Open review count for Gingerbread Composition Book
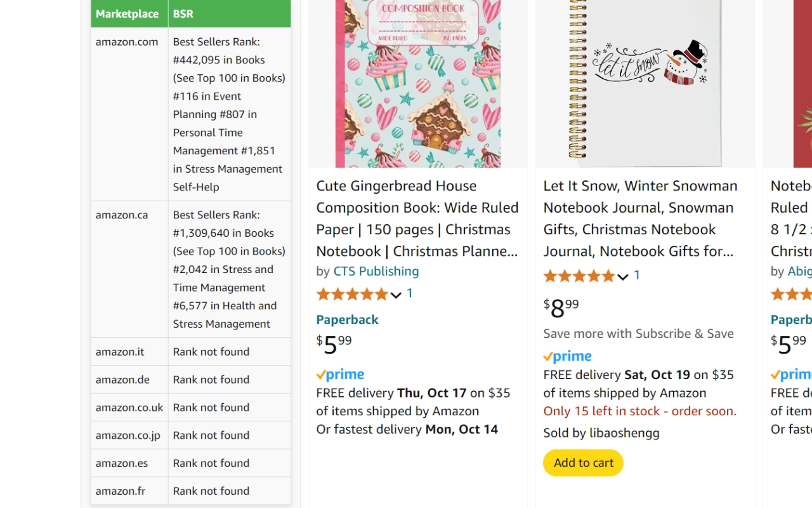Image resolution: width=812 pixels, height=508 pixels. [x=410, y=293]
